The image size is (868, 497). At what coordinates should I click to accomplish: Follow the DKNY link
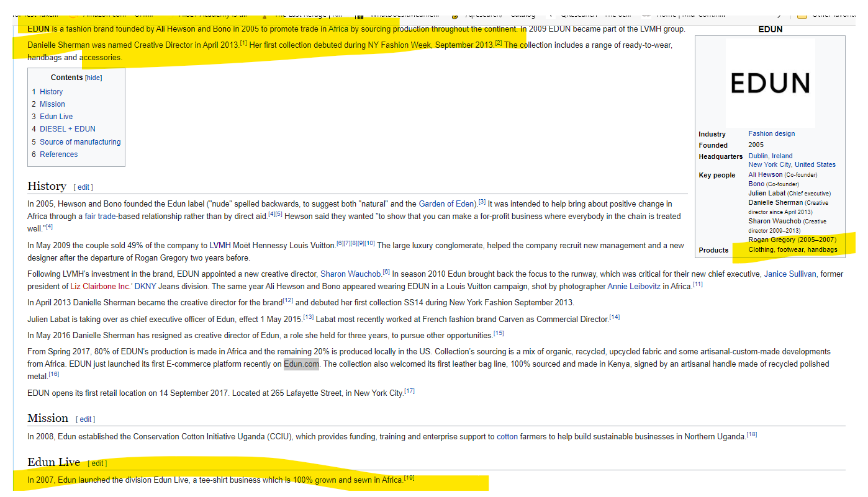point(145,287)
